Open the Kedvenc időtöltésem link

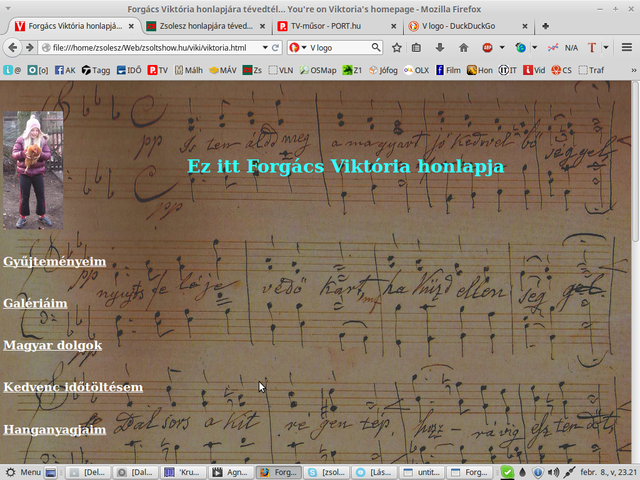pyautogui.click(x=73, y=387)
